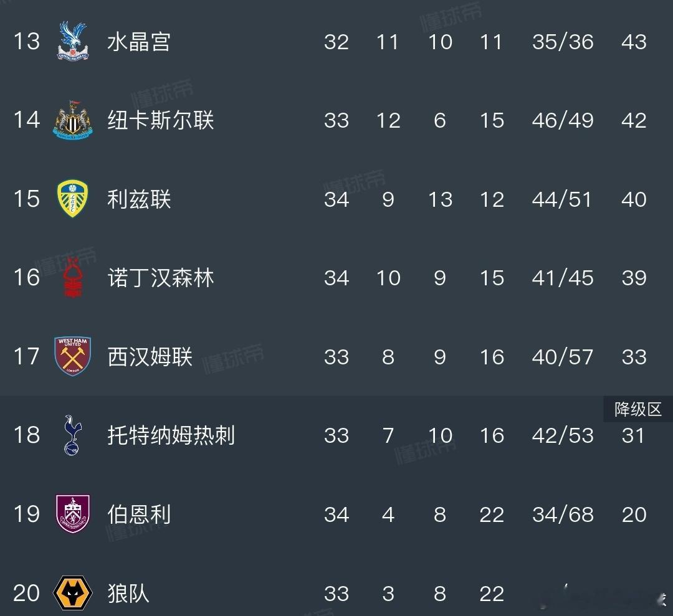
Task: Click the 降级区 relegation zone label
Action: [x=637, y=409]
